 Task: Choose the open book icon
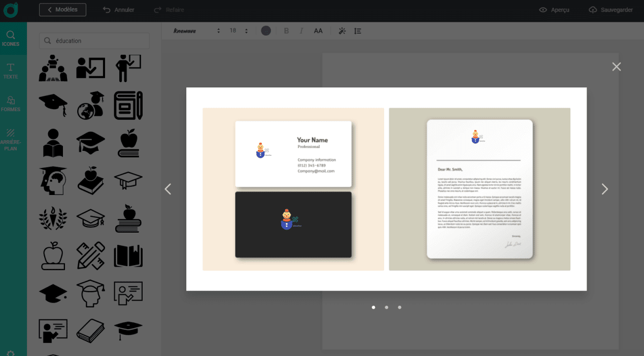pos(128,255)
